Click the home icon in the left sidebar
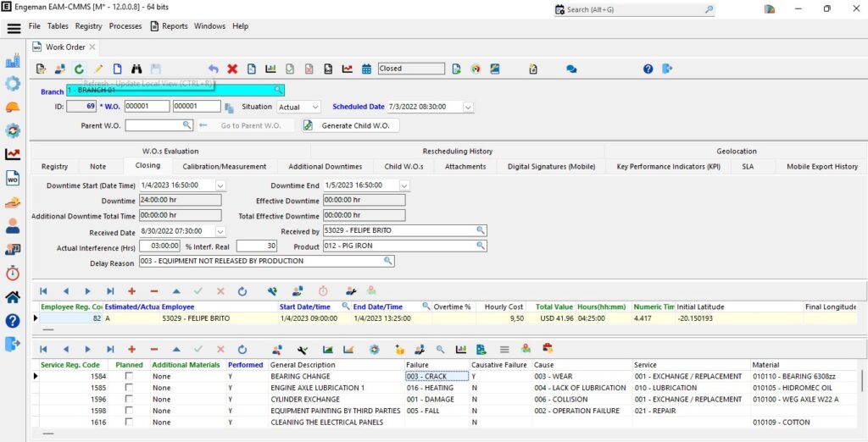The image size is (868, 442). 13,297
